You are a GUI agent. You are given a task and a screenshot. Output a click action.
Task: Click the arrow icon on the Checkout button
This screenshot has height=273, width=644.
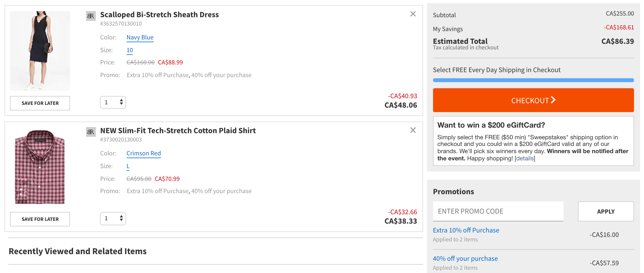(x=553, y=100)
